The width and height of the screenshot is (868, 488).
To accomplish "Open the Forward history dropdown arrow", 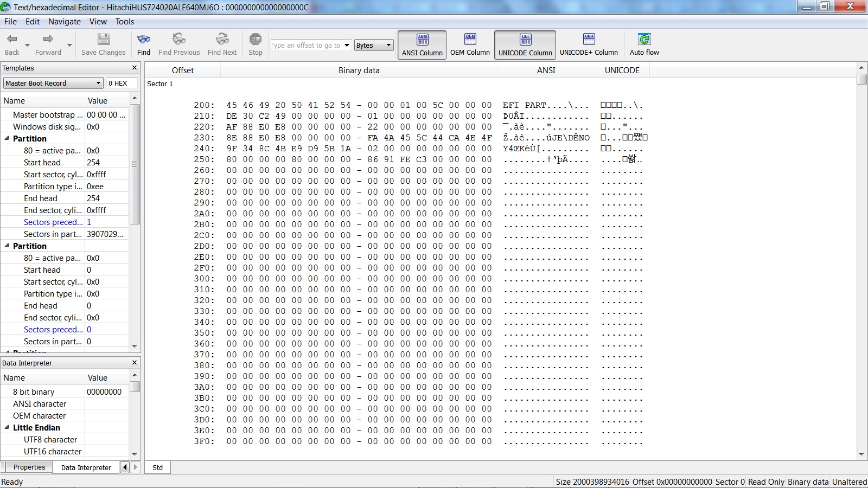I will pyautogui.click(x=69, y=45).
